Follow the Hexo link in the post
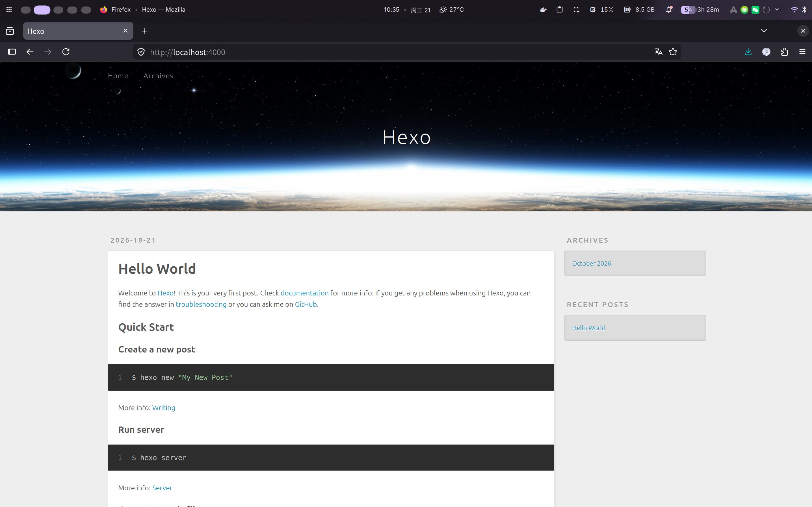Screen dimensions: 812x507 pyautogui.click(x=165, y=293)
